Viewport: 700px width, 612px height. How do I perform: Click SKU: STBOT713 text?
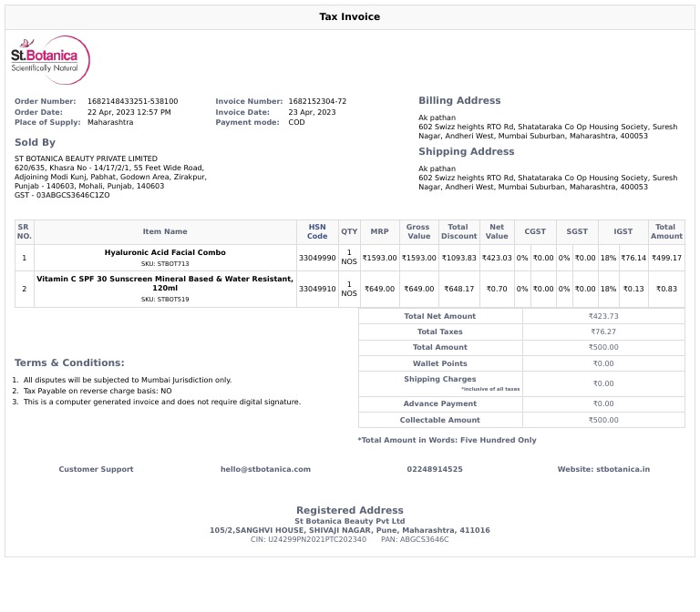(x=165, y=263)
